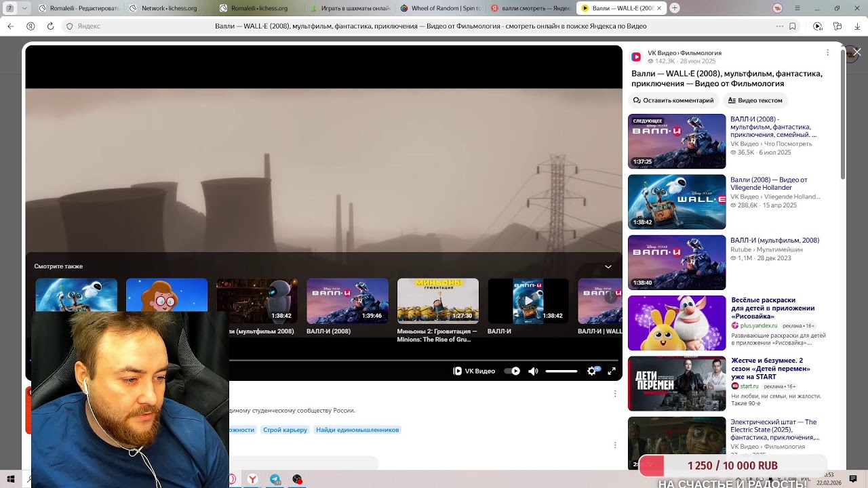Open Валли (2008) Vliegende Hollander video link

tap(769, 184)
